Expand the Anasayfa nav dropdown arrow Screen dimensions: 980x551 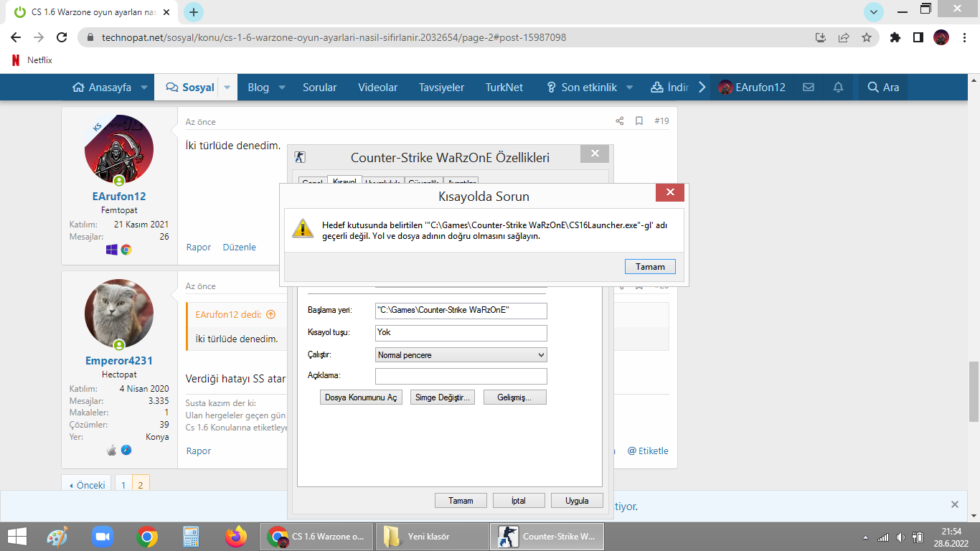143,88
